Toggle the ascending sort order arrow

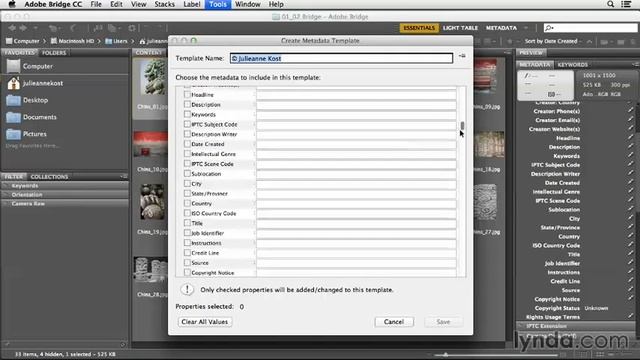[589, 41]
